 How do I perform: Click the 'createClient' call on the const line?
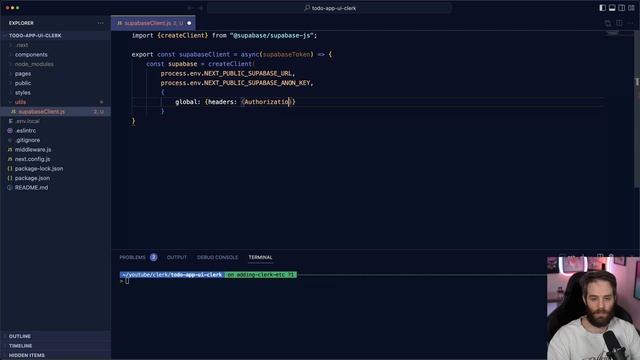(x=230, y=64)
